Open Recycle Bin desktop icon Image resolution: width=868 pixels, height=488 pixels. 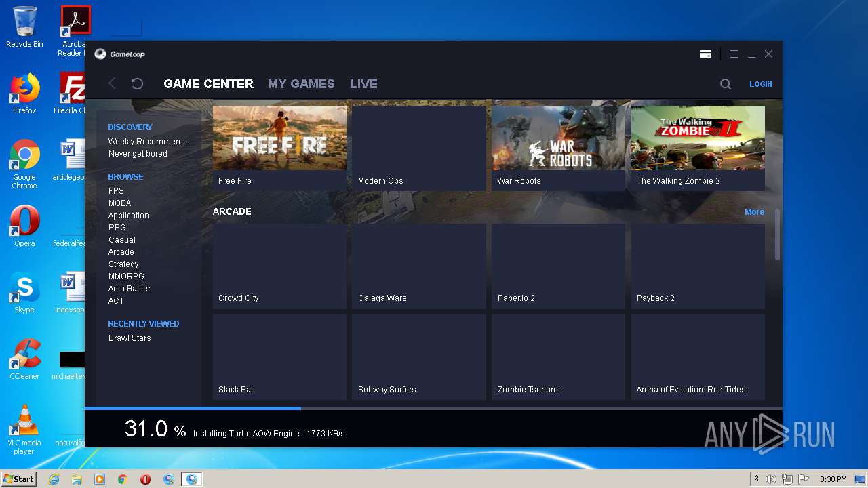point(24,27)
